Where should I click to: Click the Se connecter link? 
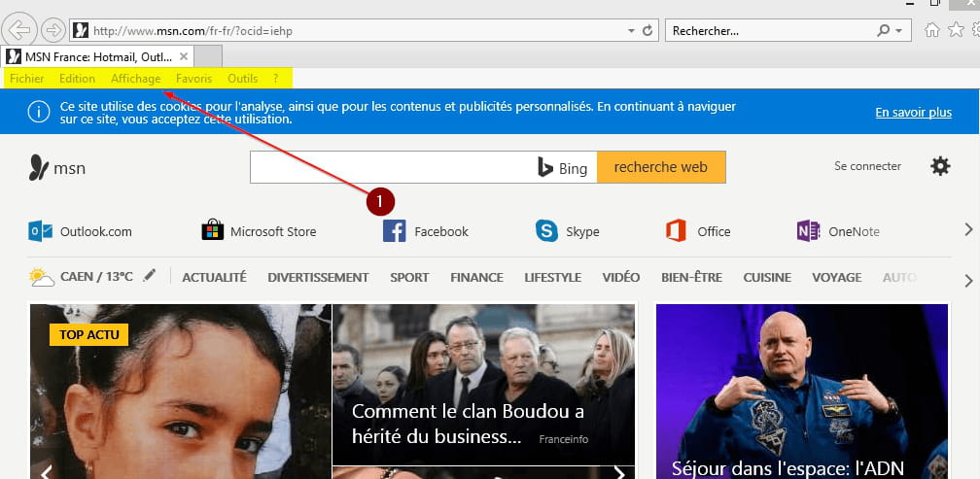pos(867,166)
